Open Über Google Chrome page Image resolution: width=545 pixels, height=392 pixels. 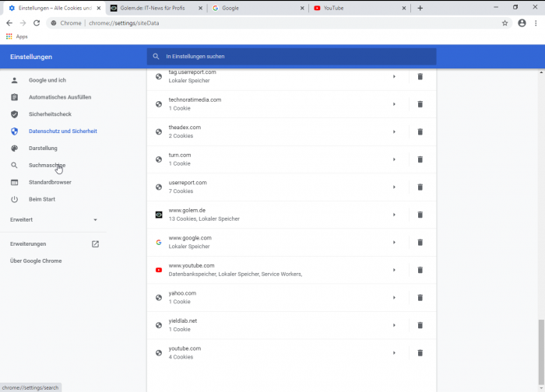[x=36, y=261]
